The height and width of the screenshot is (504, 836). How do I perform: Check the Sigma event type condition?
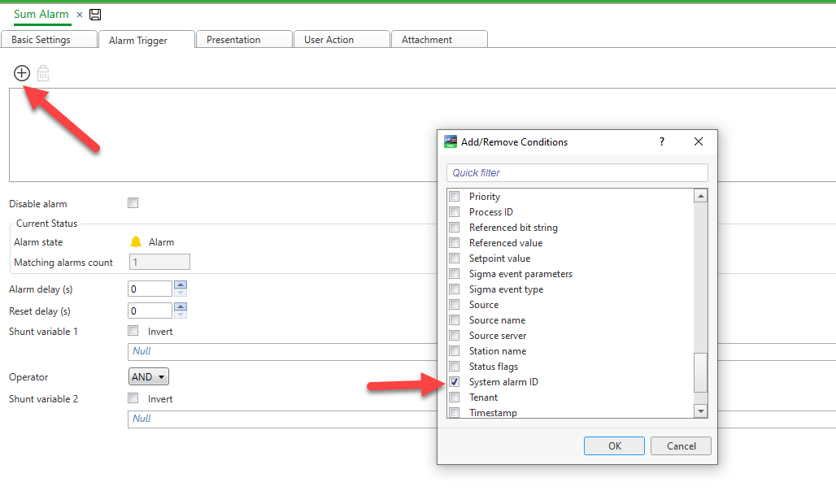coord(455,289)
